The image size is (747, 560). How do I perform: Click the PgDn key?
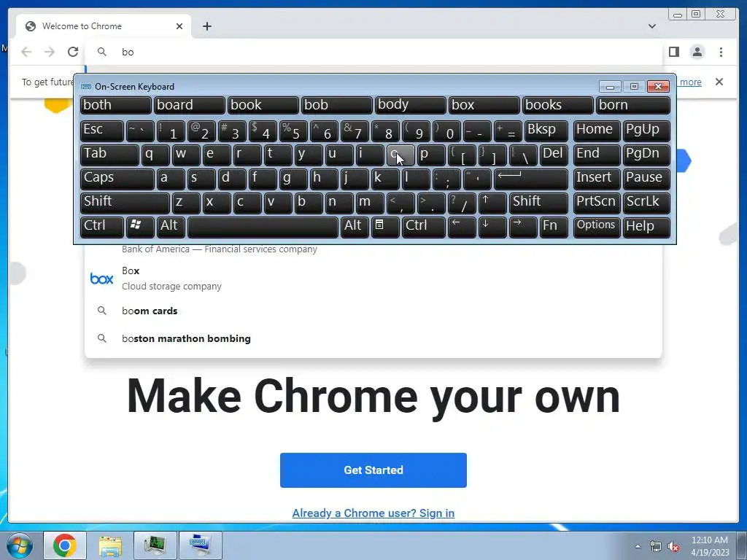coord(646,155)
